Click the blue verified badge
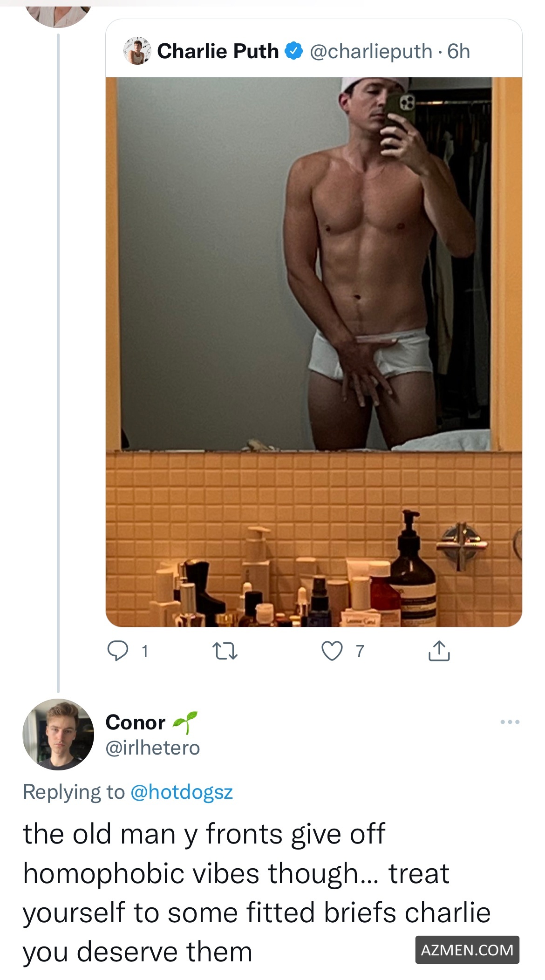The image size is (545, 980). (x=294, y=51)
